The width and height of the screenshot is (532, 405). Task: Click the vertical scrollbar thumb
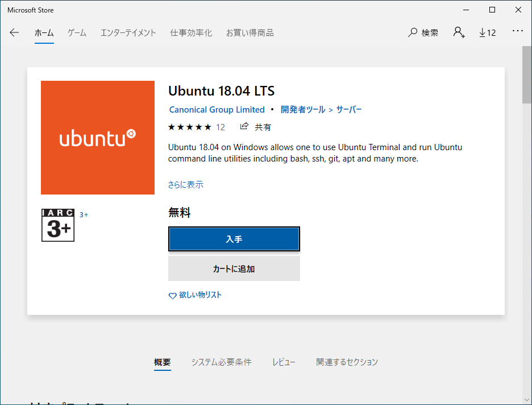pyautogui.click(x=526, y=75)
